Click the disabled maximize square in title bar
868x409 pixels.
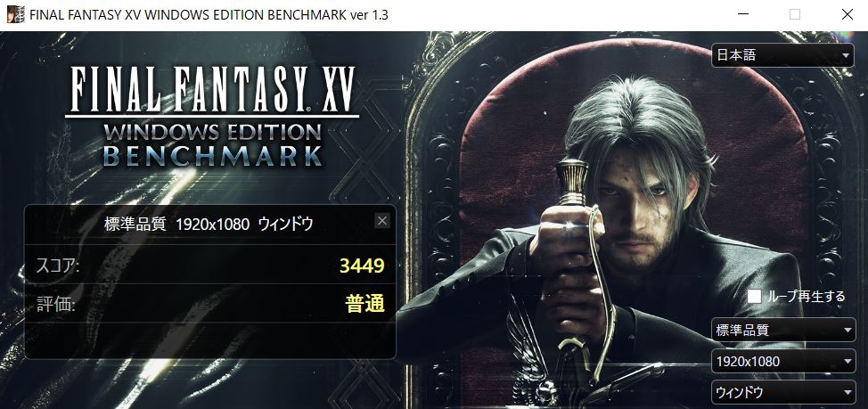point(795,15)
